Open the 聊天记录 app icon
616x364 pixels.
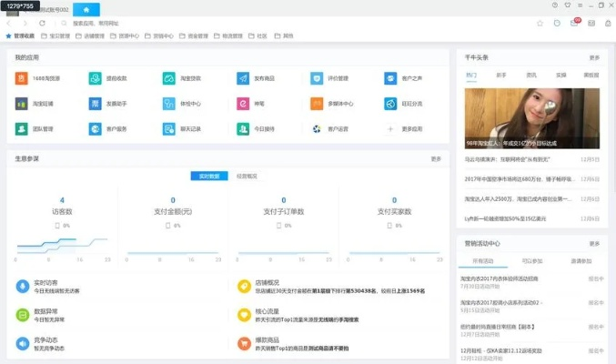click(169, 128)
